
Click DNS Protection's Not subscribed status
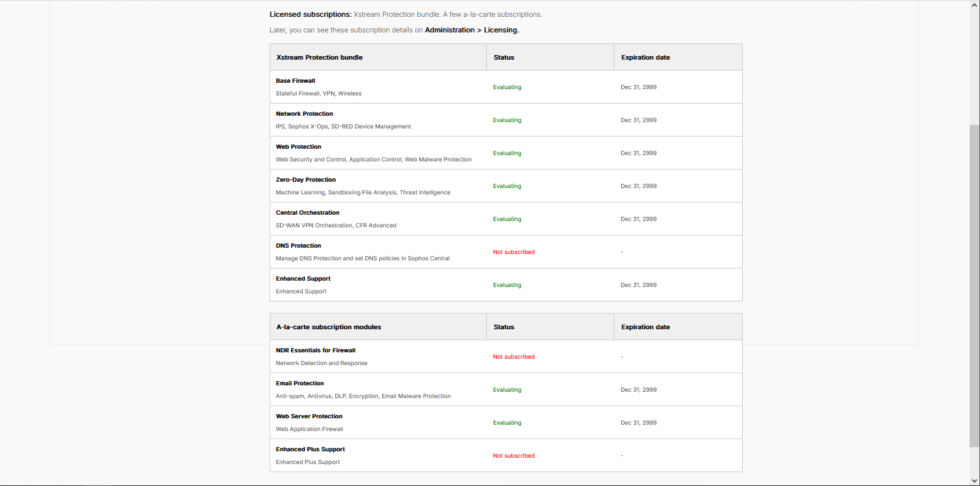coord(513,252)
